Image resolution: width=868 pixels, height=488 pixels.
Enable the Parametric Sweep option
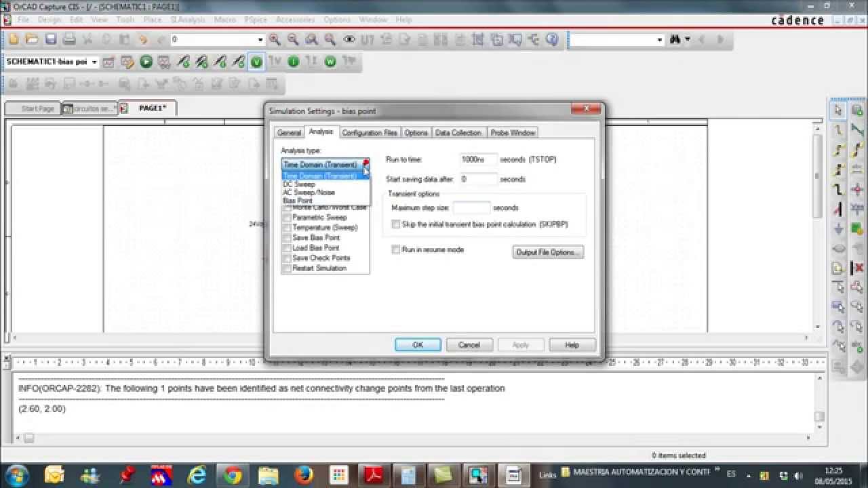[x=287, y=218]
